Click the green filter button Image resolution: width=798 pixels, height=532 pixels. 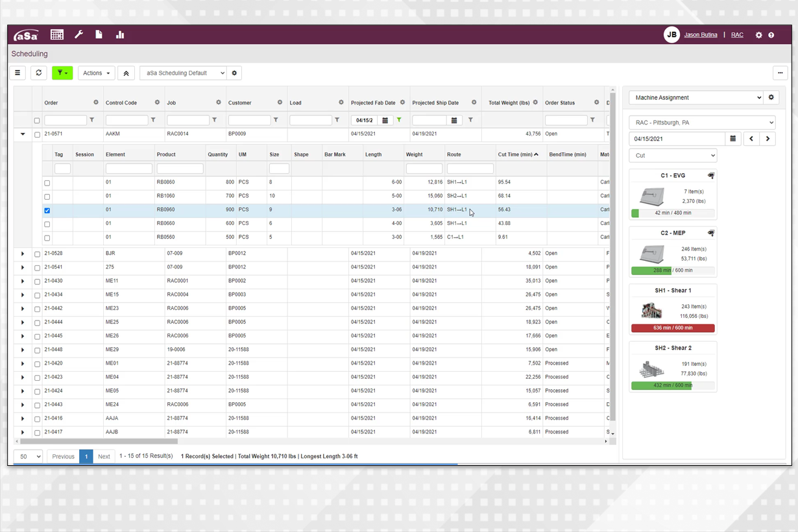(62, 73)
